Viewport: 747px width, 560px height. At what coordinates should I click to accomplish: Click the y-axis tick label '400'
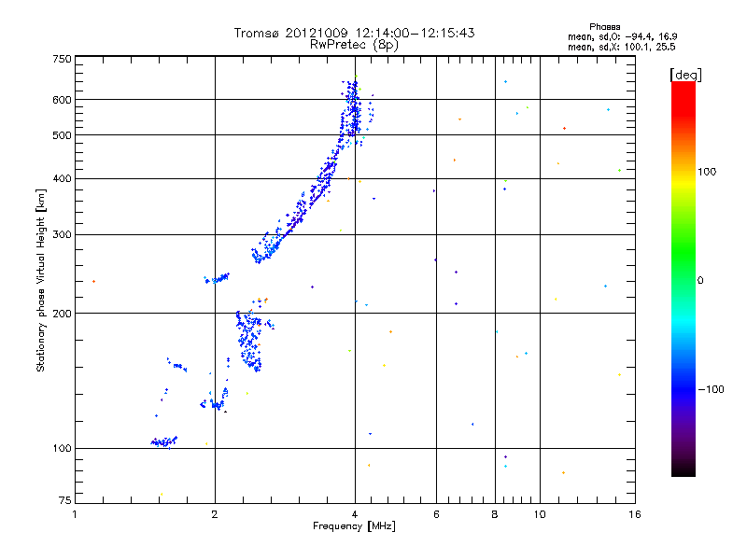click(x=62, y=178)
